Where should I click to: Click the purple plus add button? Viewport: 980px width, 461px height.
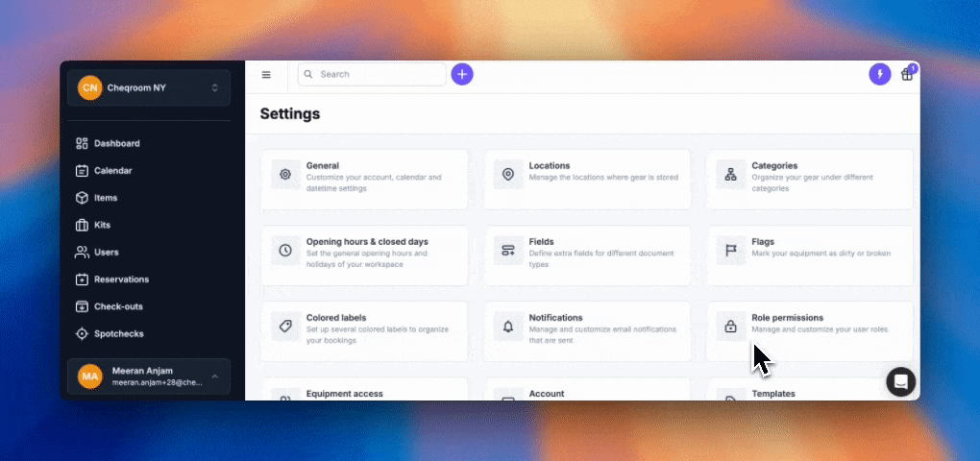tap(462, 74)
